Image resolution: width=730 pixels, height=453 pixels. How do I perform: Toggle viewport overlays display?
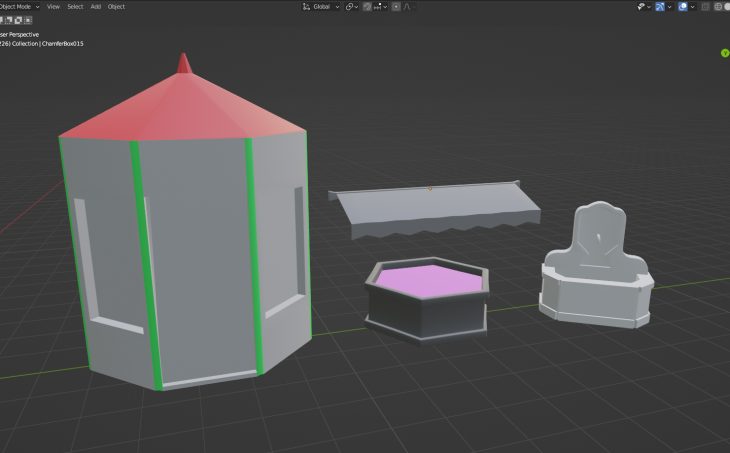click(683, 6)
